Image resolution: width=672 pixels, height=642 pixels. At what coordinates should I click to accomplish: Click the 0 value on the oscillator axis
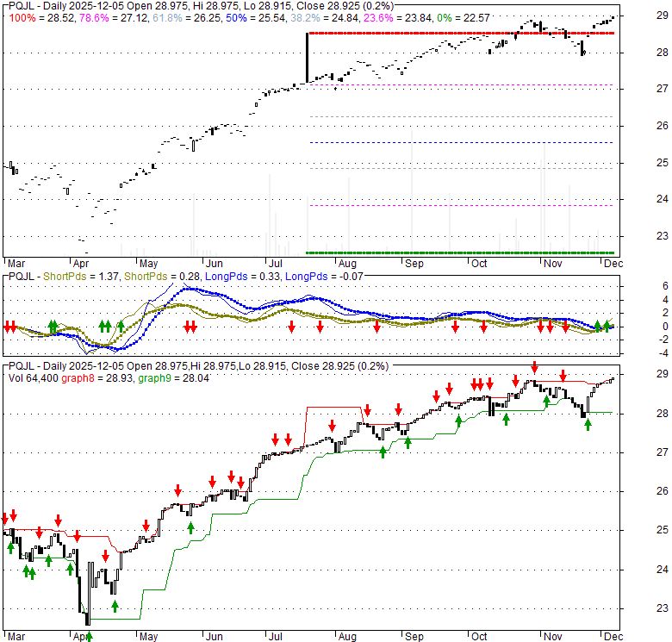[x=665, y=327]
